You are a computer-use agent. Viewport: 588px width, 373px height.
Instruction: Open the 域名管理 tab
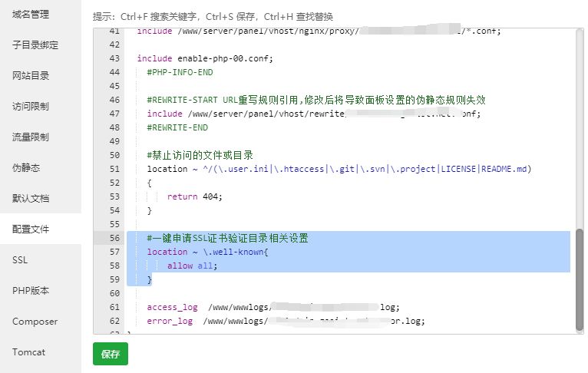tap(31, 15)
